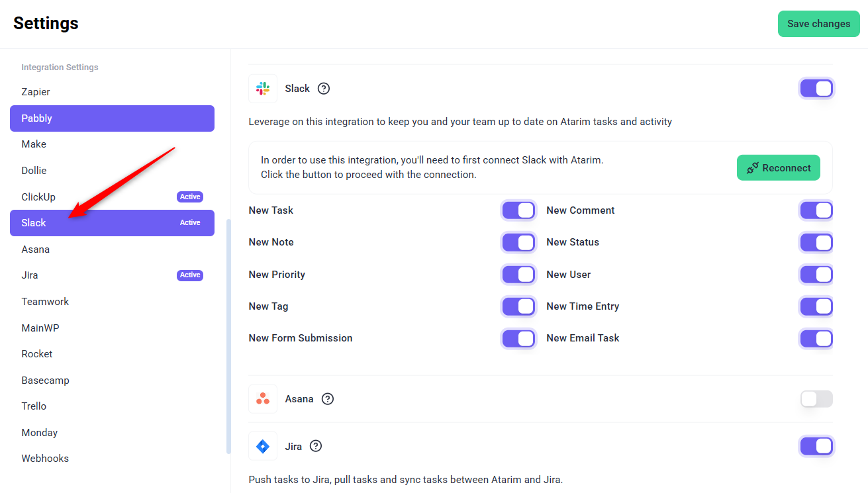
Task: Disable the New Time Entry toggle
Action: point(816,306)
